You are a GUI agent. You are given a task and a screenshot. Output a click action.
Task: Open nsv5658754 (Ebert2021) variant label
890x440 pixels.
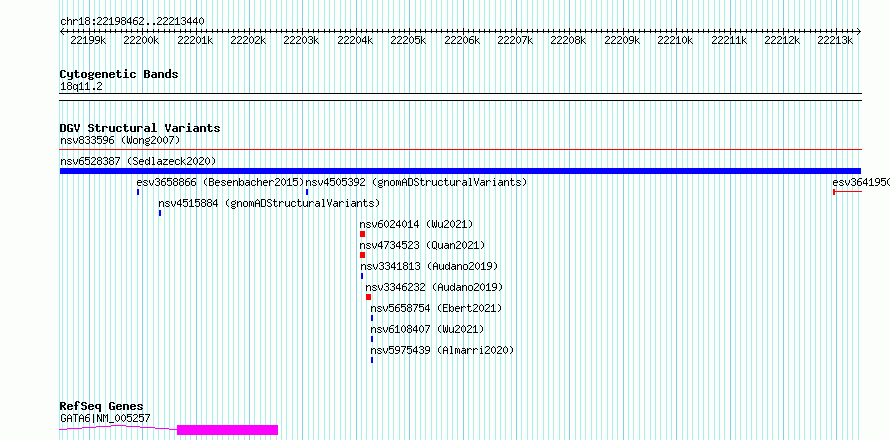click(436, 308)
